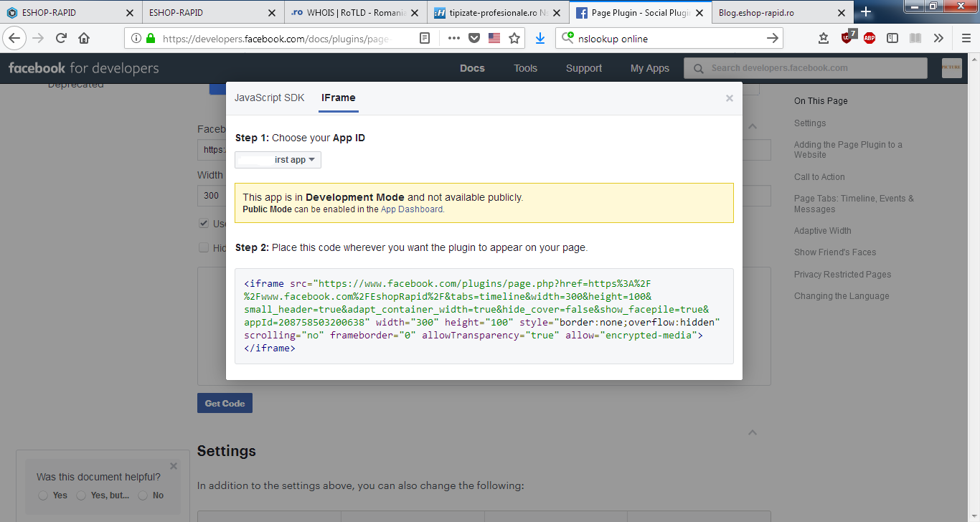Click the search engine magnifier icon
Screen dimensions: 980x522
(567, 38)
